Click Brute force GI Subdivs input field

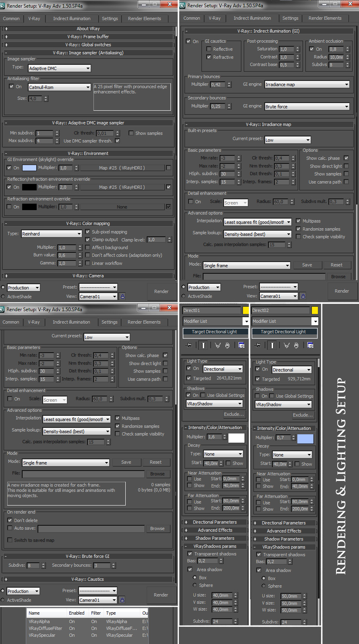33,566
